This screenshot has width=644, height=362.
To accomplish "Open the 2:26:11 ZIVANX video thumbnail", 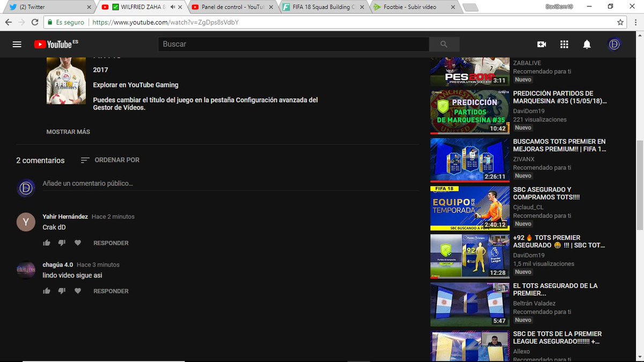I will pos(470,160).
